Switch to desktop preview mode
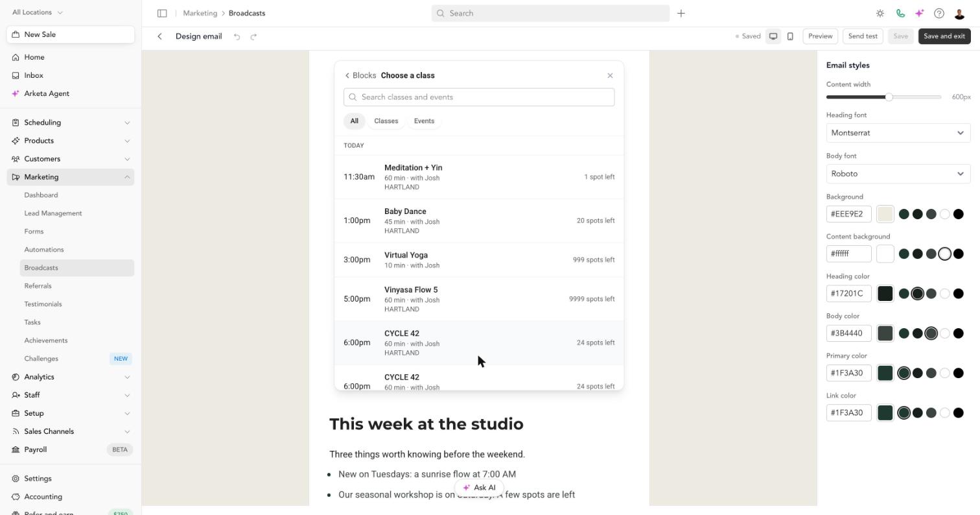 click(773, 36)
